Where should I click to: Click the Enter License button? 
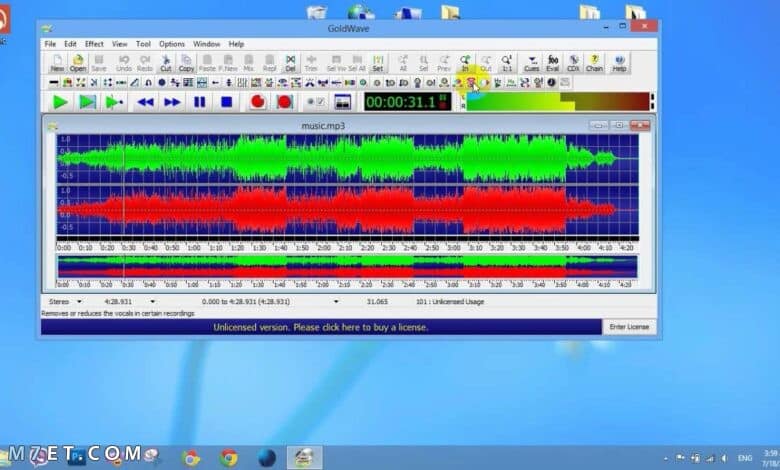tap(629, 327)
